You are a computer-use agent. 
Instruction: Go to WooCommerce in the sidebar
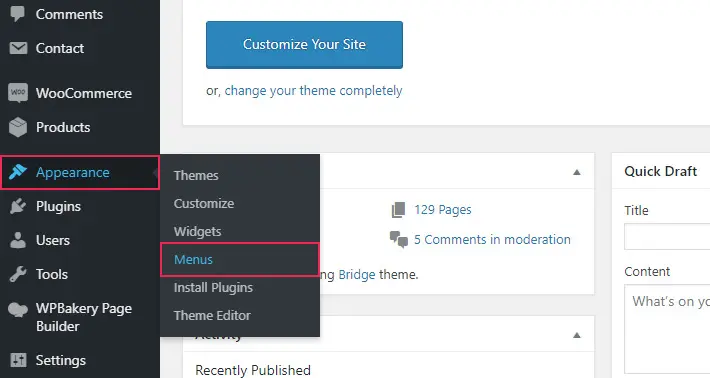pos(84,93)
